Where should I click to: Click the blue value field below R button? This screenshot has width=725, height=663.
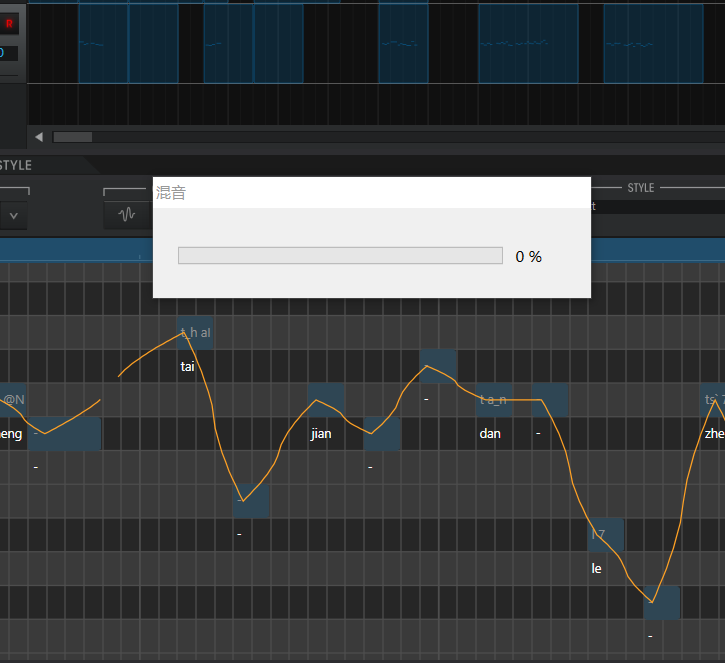pyautogui.click(x=8, y=53)
